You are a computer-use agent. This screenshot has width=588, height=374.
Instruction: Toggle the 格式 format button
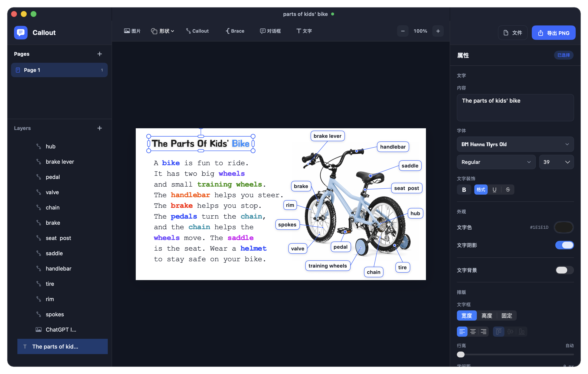point(481,190)
